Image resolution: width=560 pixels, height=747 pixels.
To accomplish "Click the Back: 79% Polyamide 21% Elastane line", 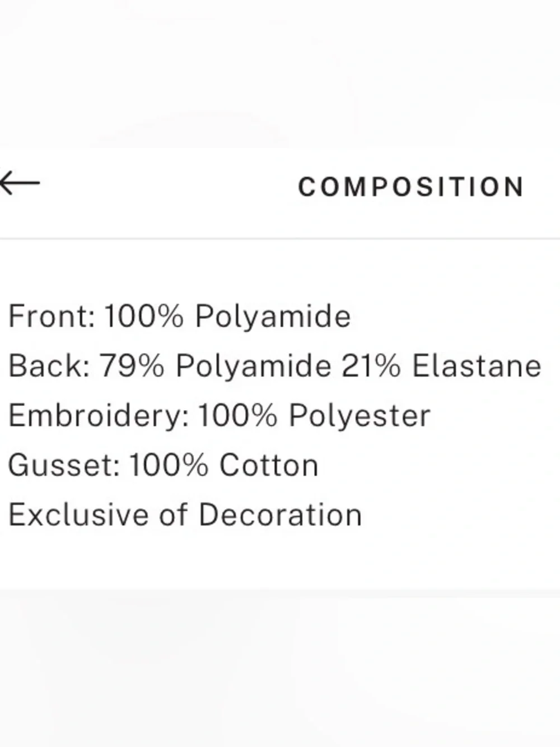I will pos(275,366).
